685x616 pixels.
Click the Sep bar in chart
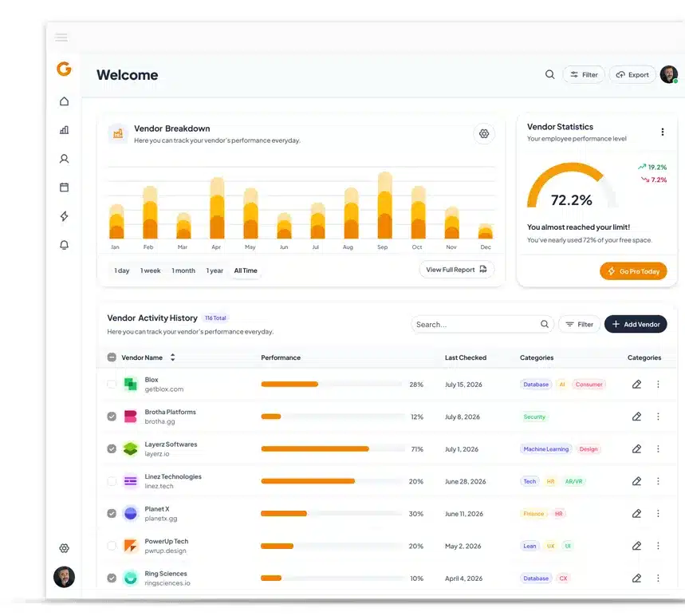click(x=385, y=205)
